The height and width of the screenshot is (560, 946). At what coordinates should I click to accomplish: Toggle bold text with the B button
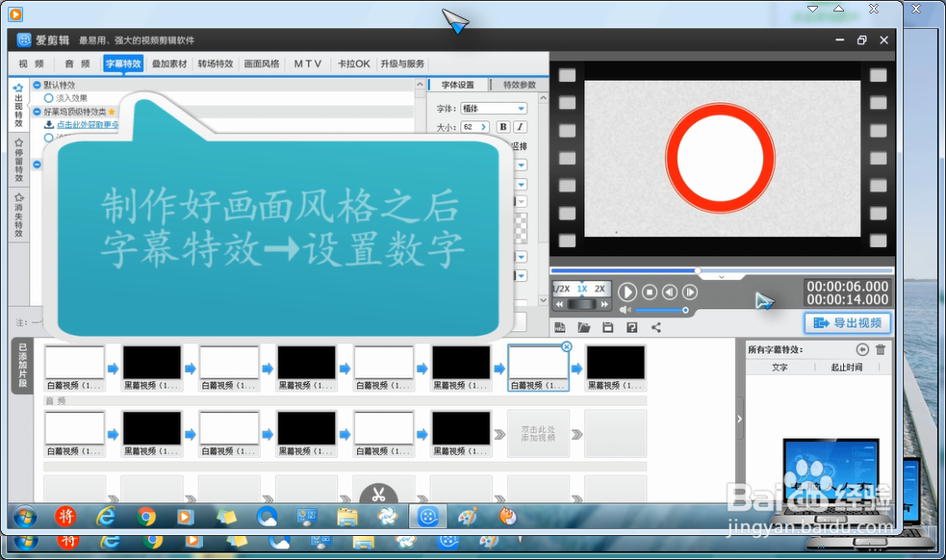point(502,127)
